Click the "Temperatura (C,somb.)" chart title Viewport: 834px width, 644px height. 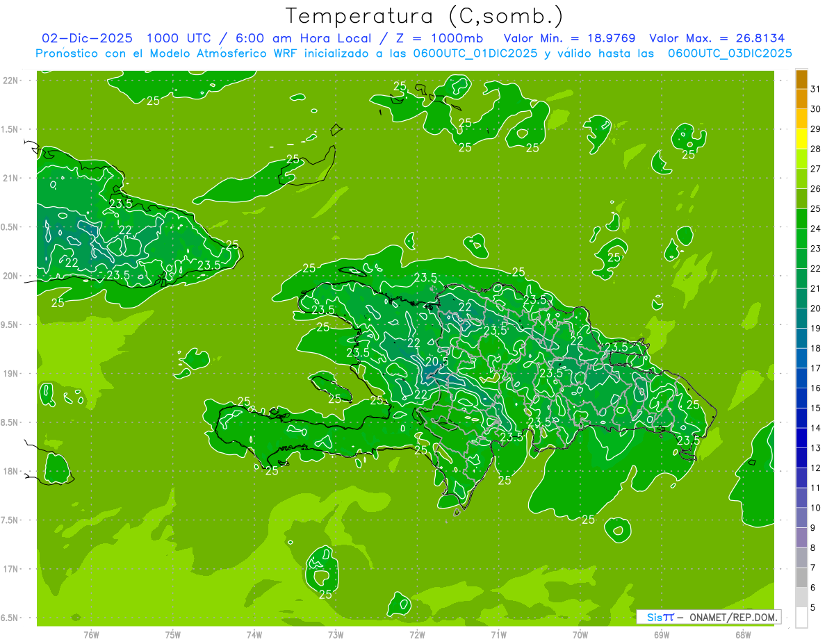[425, 15]
